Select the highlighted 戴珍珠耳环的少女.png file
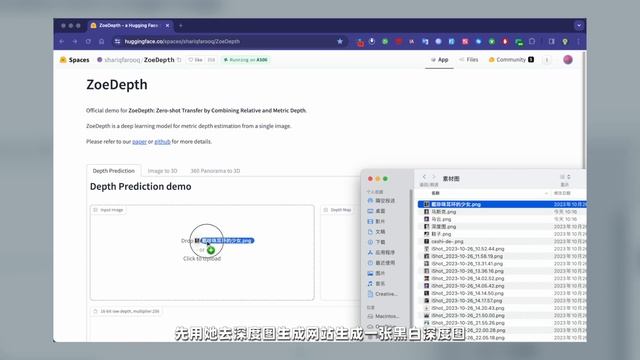 point(502,204)
